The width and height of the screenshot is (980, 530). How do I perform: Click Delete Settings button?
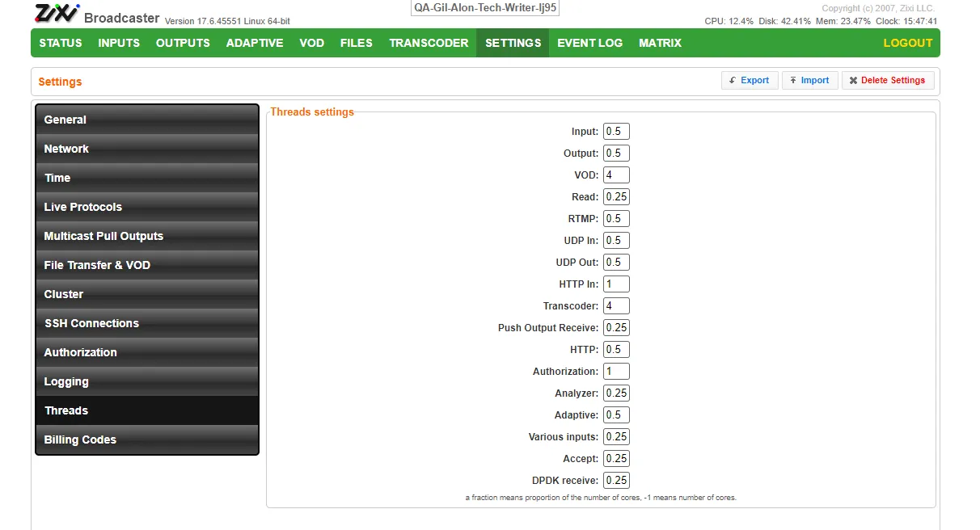[888, 81]
